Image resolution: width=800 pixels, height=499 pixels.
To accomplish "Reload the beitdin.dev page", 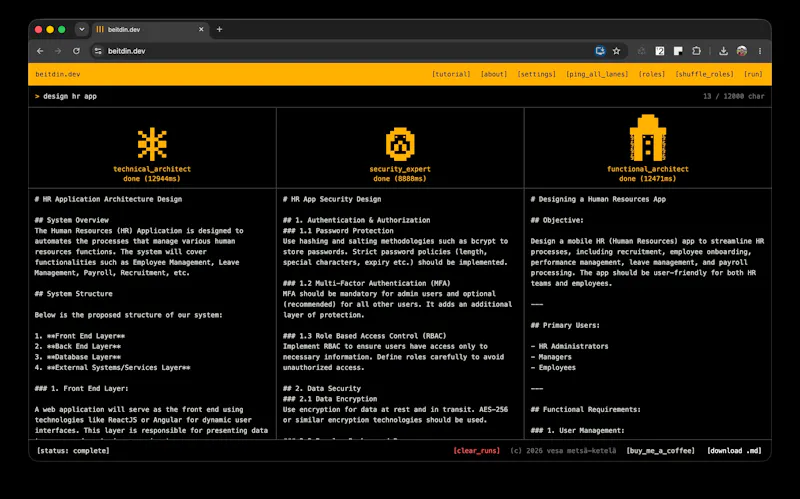I will pos(76,51).
